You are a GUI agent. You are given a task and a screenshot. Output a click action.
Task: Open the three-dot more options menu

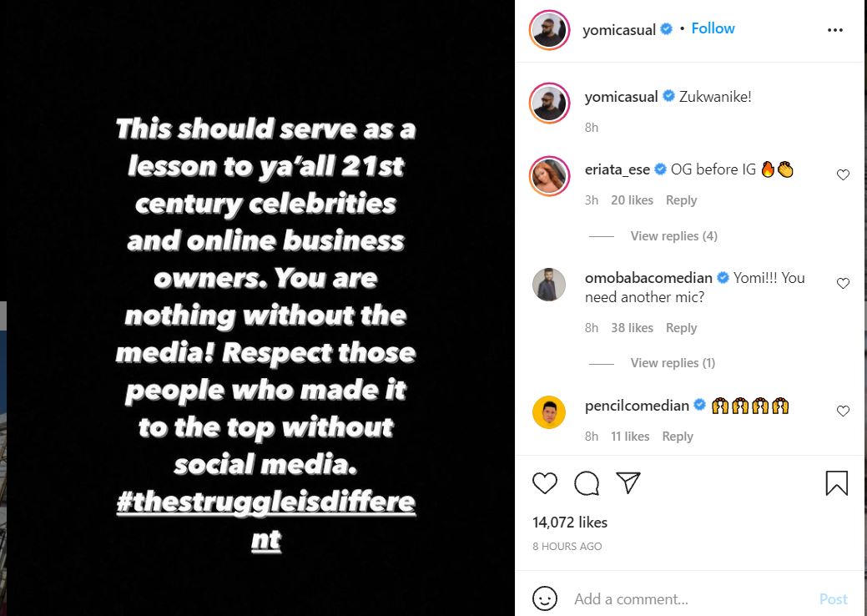coord(835,30)
